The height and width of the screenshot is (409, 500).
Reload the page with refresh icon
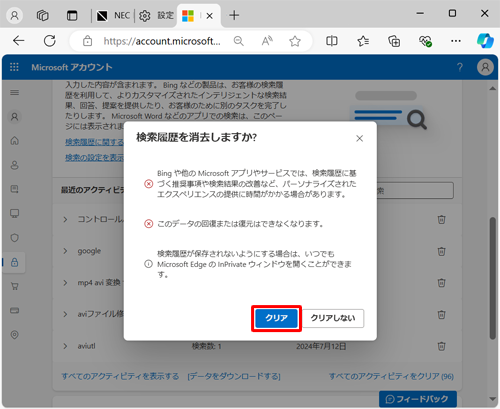(50, 41)
